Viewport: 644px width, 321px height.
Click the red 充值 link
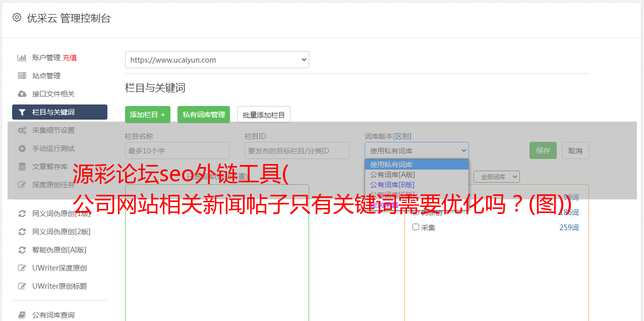[x=70, y=58]
